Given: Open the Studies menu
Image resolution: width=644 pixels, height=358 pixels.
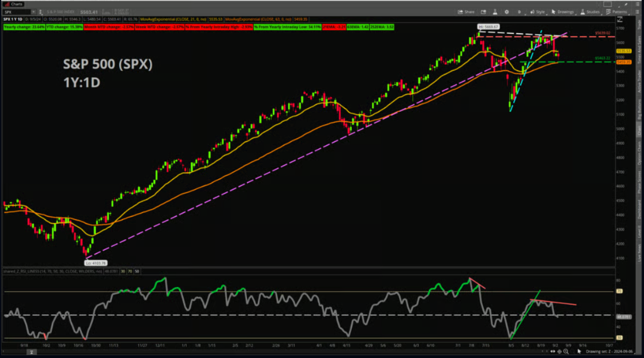Looking at the screenshot, I should [x=590, y=12].
